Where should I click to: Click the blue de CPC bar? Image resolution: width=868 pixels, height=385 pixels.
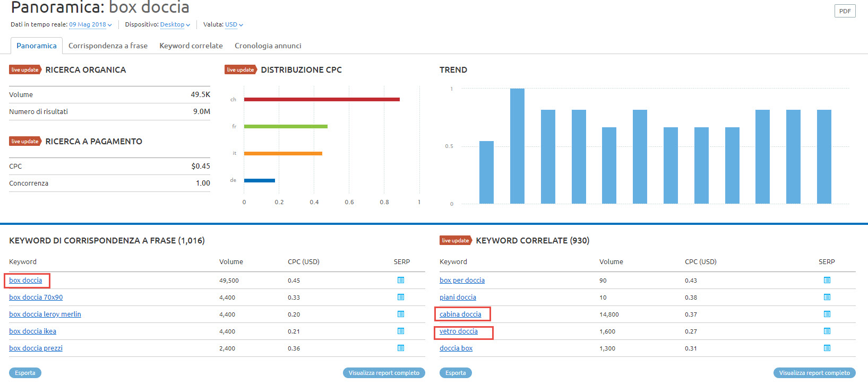coord(260,180)
